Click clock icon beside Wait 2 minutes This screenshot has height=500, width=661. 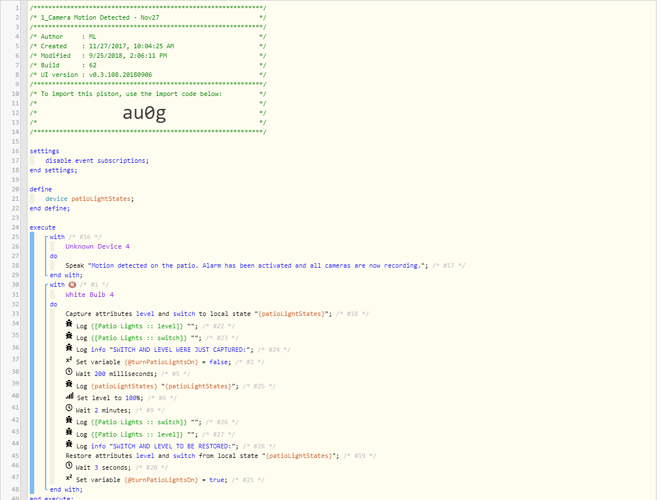pos(69,408)
